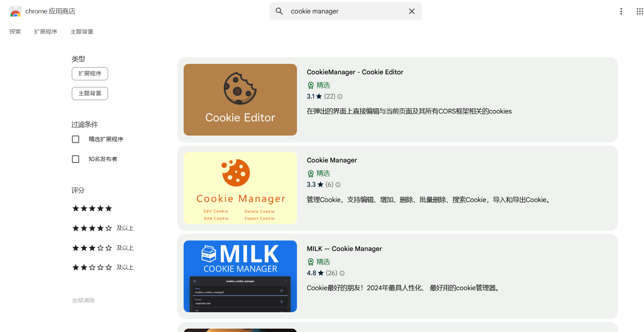Focus the cookie manager search field
The height and width of the screenshot is (332, 644).
[346, 11]
